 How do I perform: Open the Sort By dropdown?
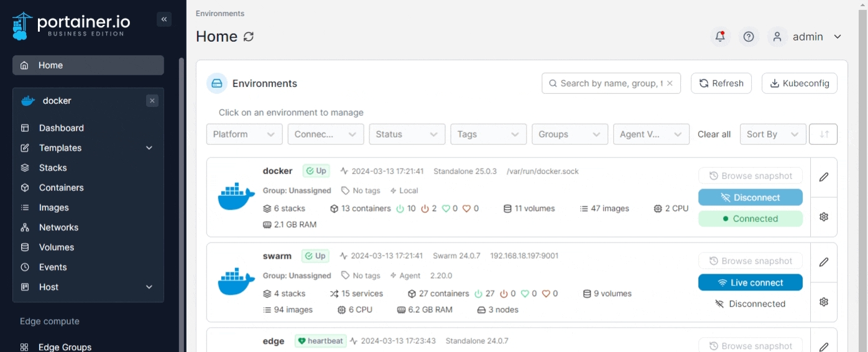click(773, 134)
